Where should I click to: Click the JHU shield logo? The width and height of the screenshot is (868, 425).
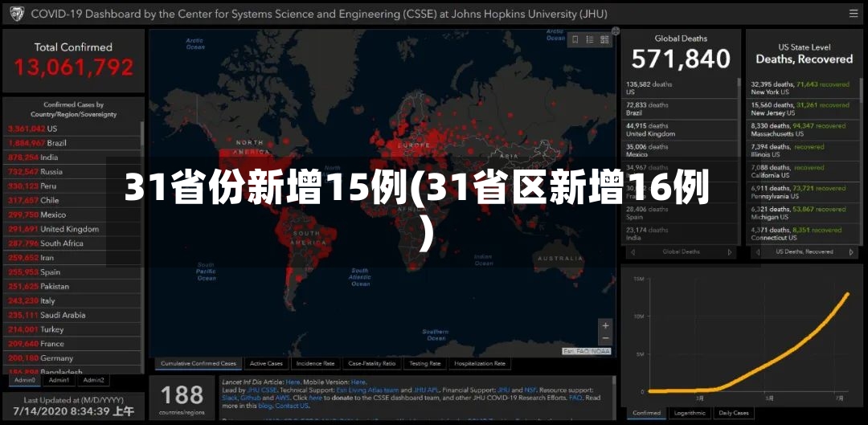[16, 14]
